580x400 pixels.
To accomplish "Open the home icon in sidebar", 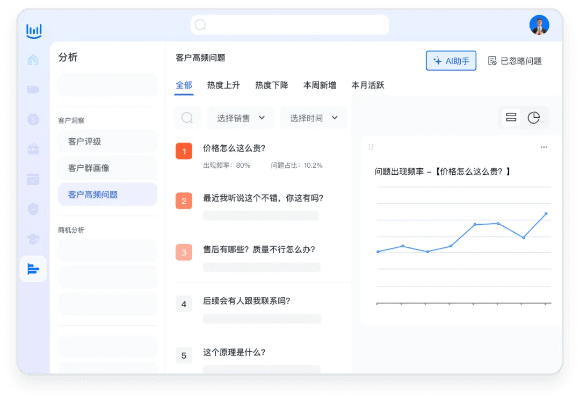I will click(x=33, y=60).
